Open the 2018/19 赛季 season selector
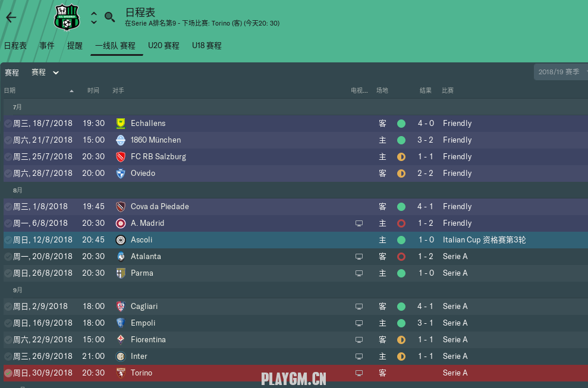The height and width of the screenshot is (388, 588). point(561,72)
